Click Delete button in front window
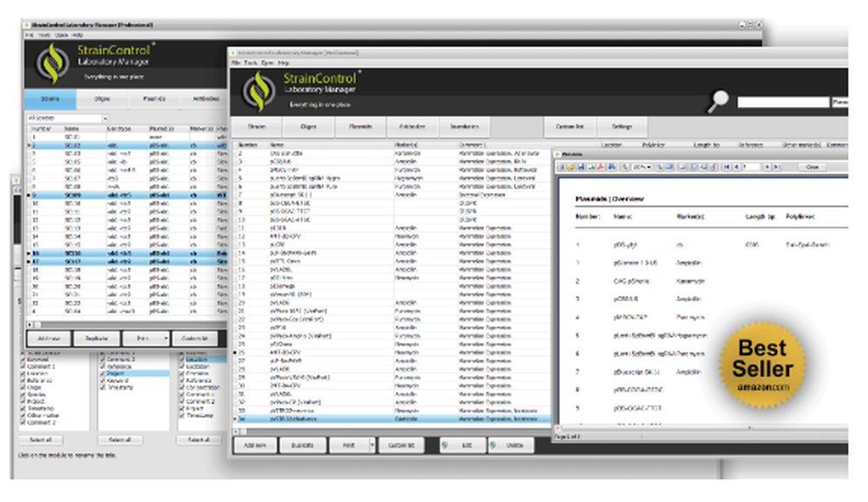 pyautogui.click(x=510, y=445)
